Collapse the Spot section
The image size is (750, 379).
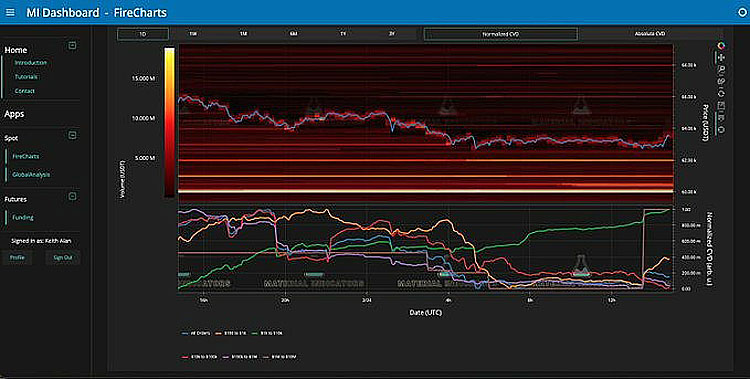(x=72, y=135)
